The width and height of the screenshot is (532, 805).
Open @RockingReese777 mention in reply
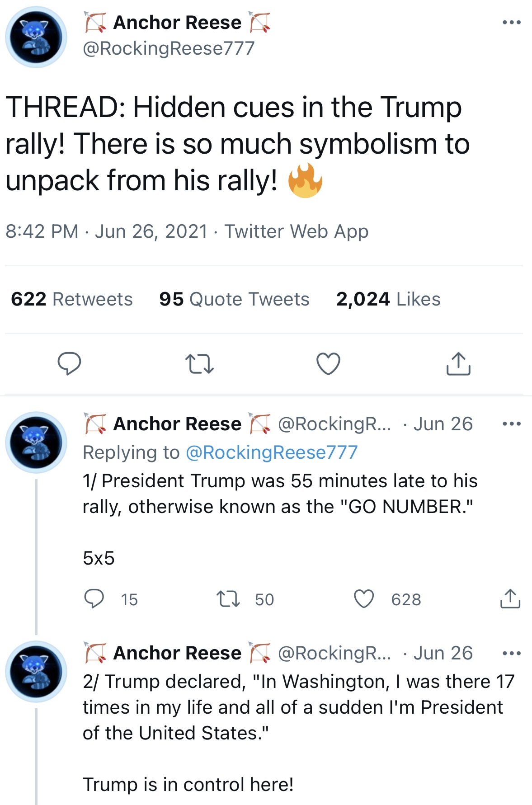coord(272,452)
